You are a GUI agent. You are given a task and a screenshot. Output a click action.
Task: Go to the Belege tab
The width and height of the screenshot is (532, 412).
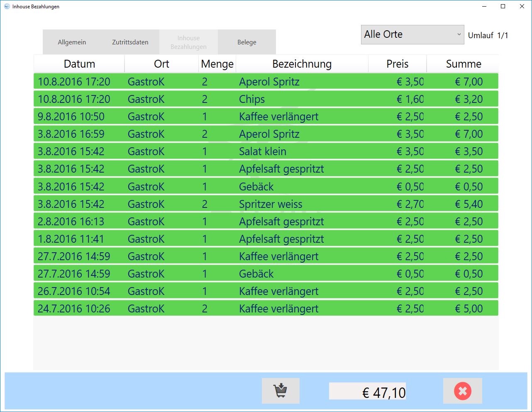(x=246, y=42)
